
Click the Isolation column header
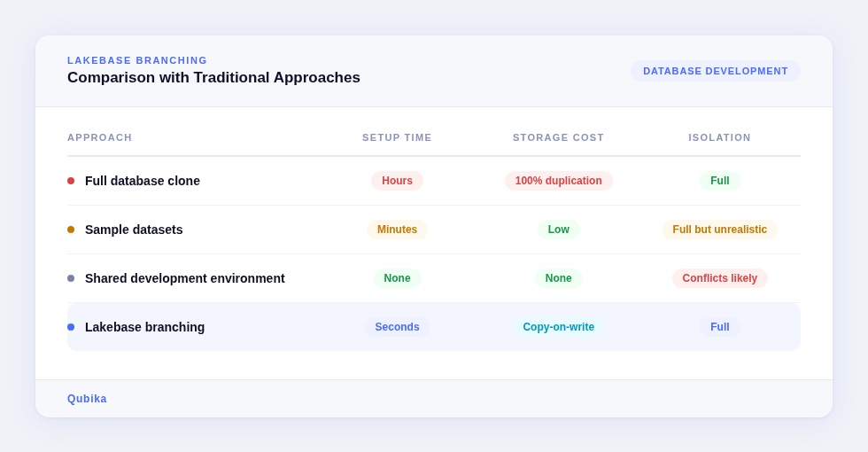pos(719,137)
